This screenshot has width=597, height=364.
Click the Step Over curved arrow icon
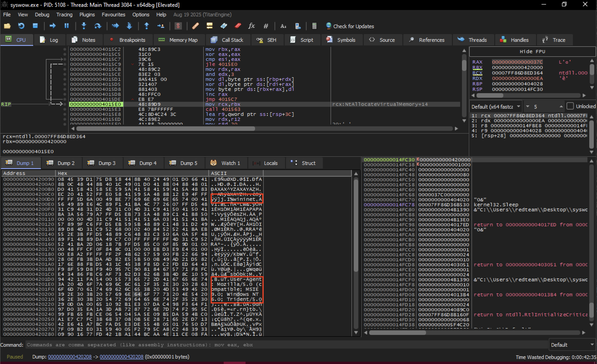pos(98,26)
